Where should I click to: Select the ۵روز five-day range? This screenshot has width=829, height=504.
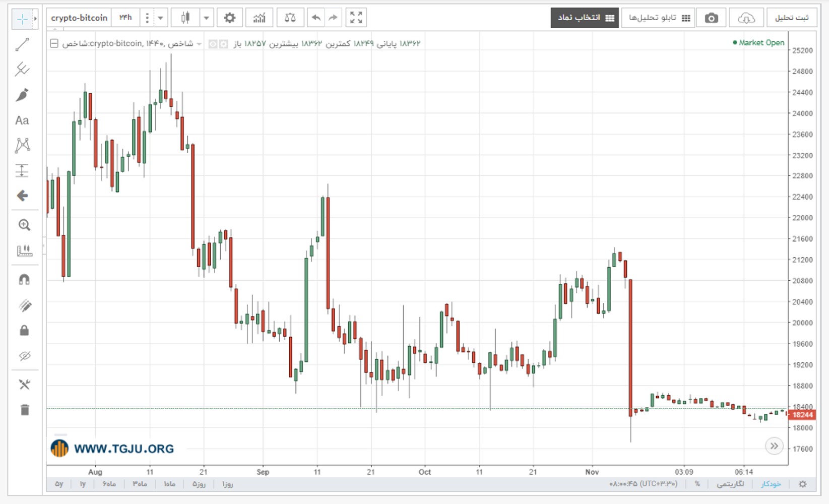[x=199, y=484]
